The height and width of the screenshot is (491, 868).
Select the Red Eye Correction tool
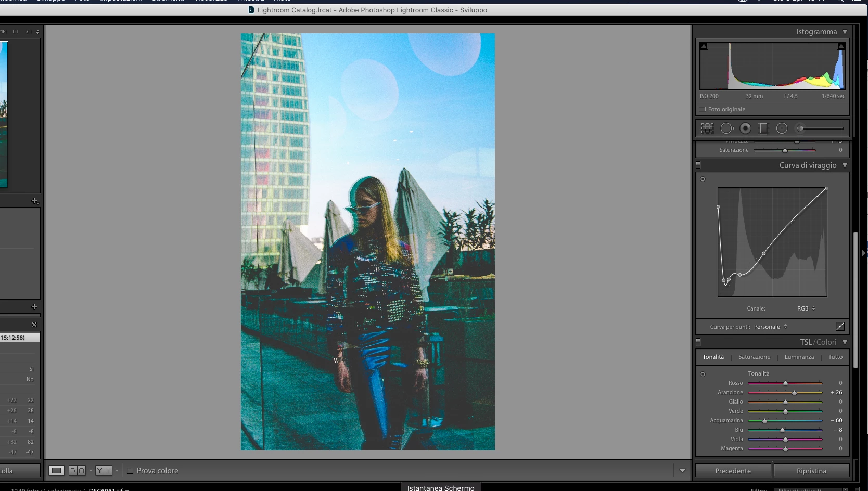[746, 128]
